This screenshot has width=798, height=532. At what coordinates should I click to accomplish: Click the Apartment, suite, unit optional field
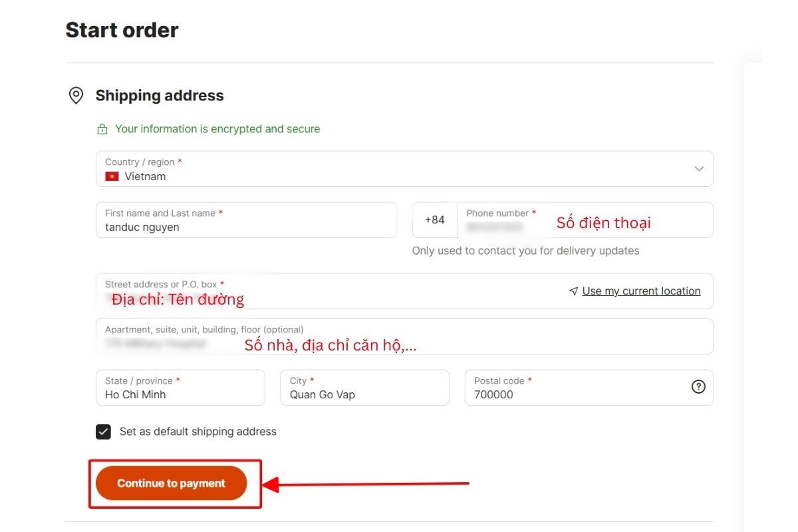coord(399,336)
